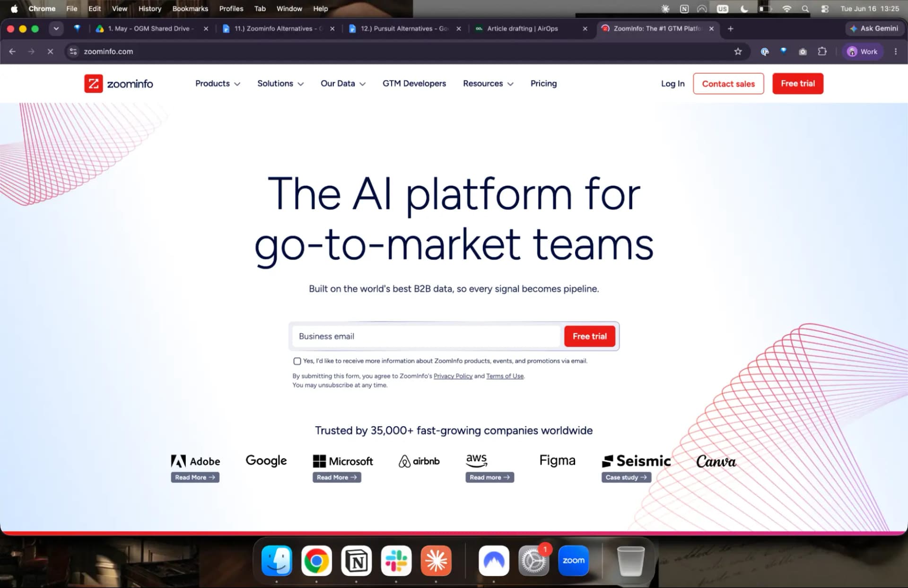Expand the Products dropdown menu
908x588 pixels.
218,84
